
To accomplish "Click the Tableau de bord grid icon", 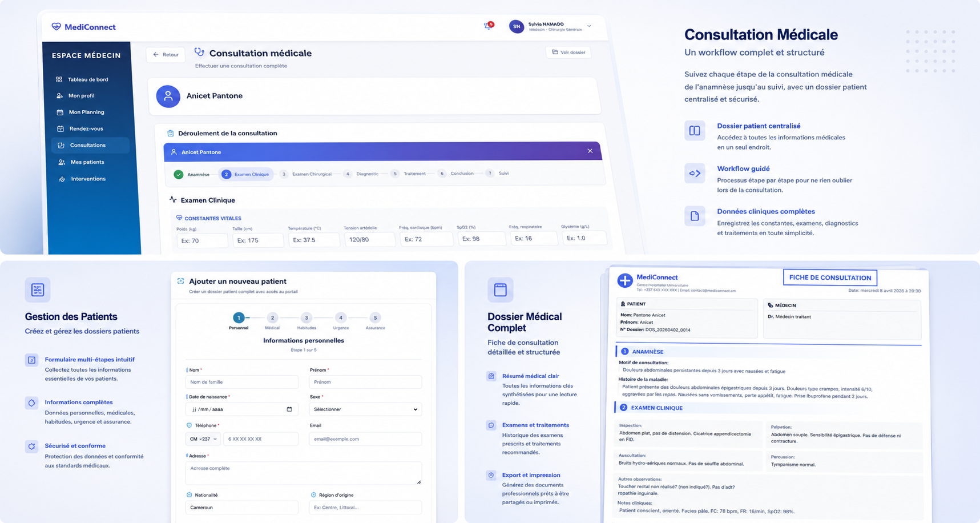I will (59, 79).
